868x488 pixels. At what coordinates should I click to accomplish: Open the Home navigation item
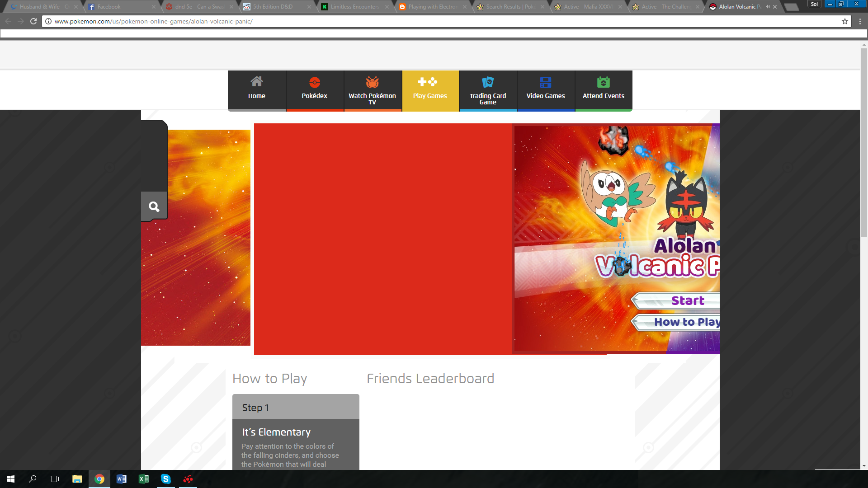point(257,90)
